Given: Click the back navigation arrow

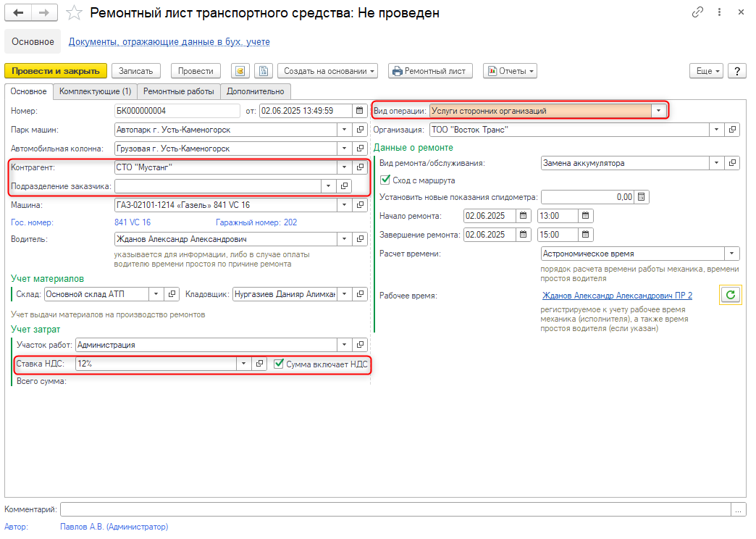Looking at the screenshot, I should point(19,13).
